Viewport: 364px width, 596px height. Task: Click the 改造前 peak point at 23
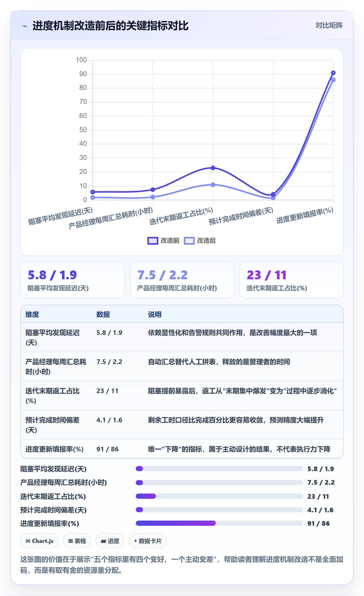pos(213,168)
